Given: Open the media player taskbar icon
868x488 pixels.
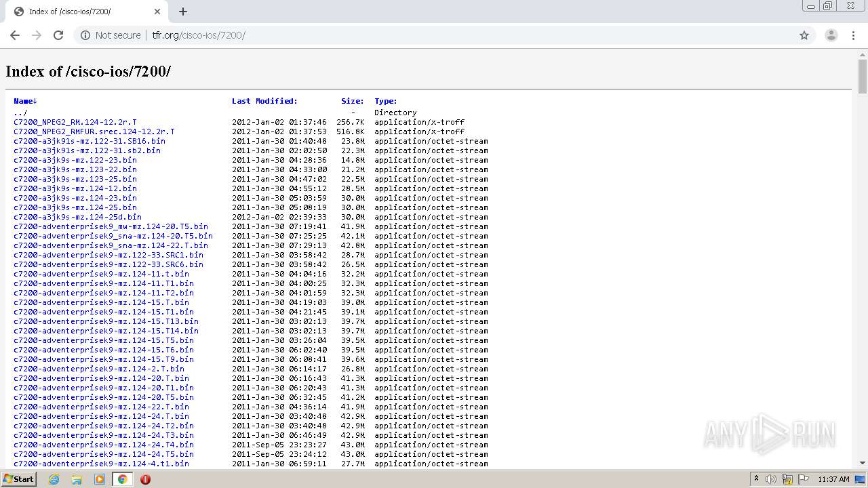Looking at the screenshot, I should coord(100,479).
